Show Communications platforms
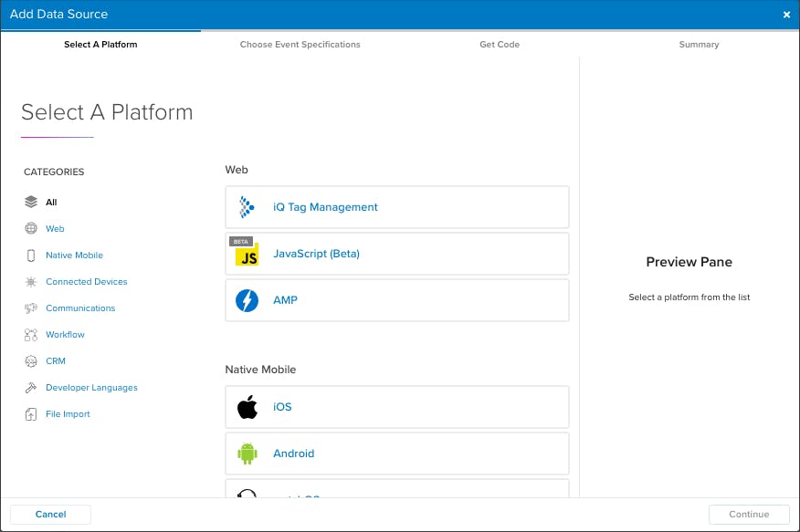Screen dimensions: 800x532 pos(80,308)
